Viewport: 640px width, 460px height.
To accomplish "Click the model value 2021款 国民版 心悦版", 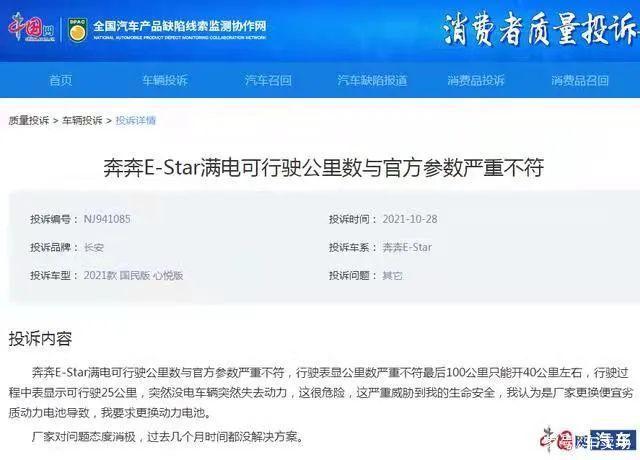I will pos(133,276).
